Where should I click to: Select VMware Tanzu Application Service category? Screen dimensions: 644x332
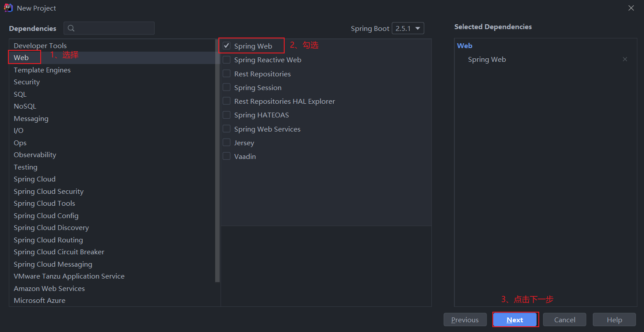[x=112, y=276]
